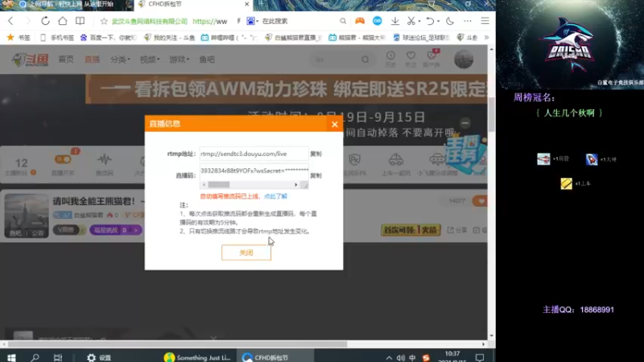
Task: Open the Baidu search engine dropdown
Action: tap(252, 21)
